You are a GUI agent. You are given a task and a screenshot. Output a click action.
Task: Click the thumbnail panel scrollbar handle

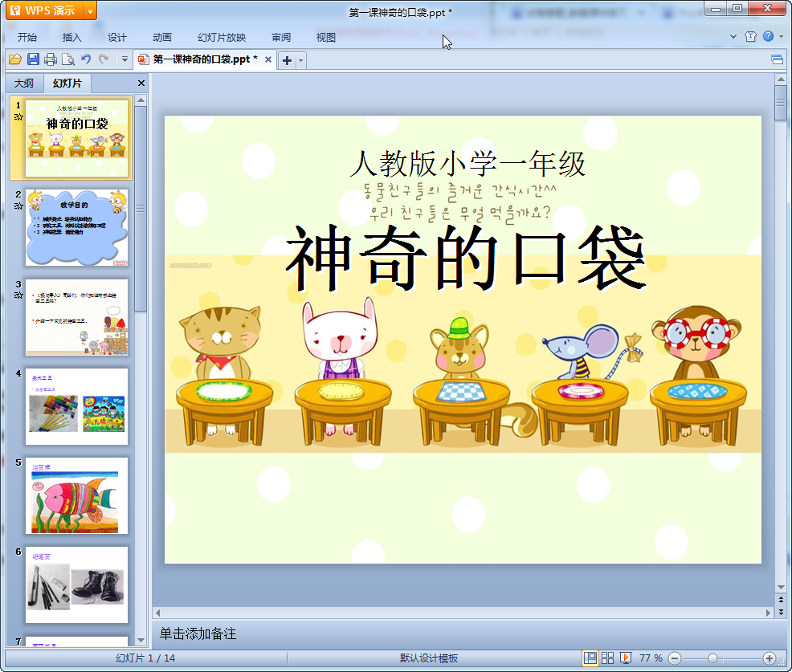[141, 209]
